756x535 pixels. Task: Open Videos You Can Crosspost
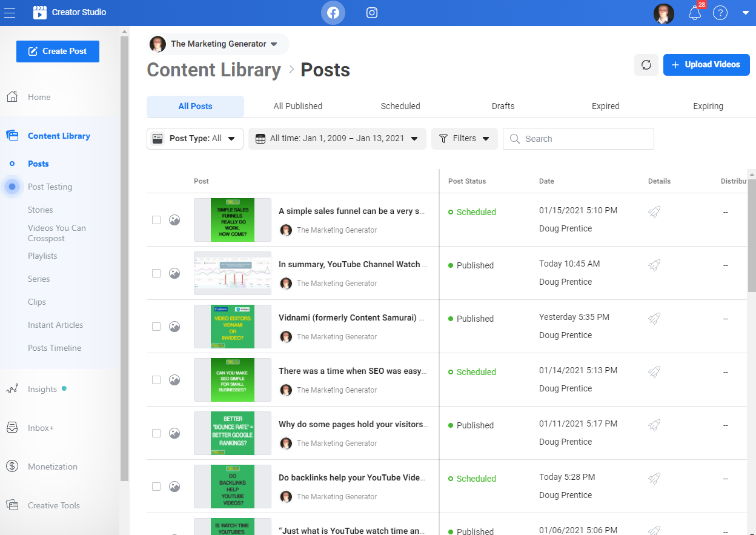(x=57, y=233)
